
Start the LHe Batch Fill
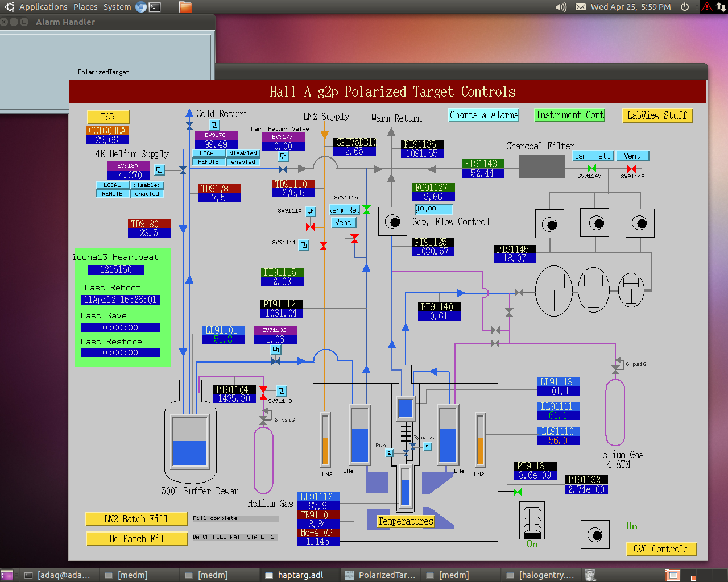click(136, 539)
